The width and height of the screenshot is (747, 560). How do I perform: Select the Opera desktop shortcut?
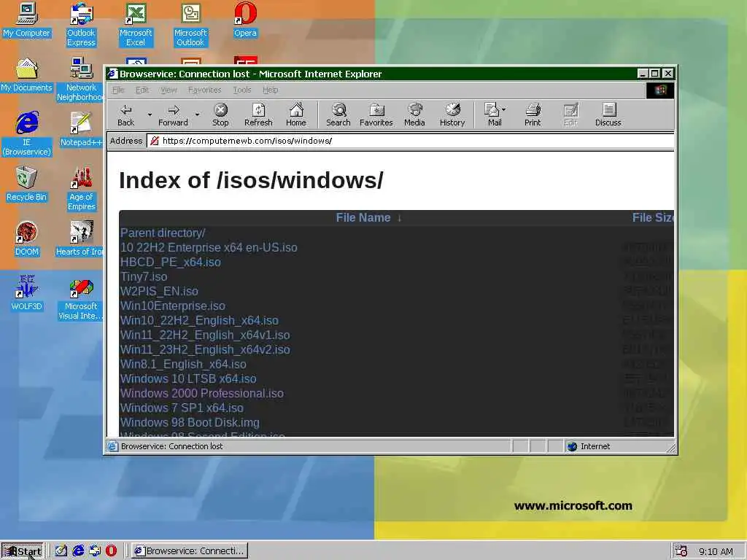(245, 20)
